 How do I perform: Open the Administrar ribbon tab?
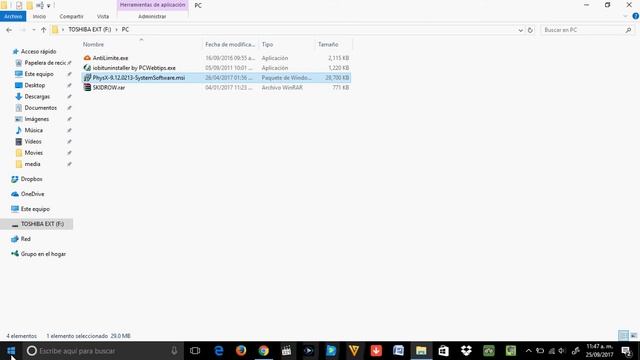(152, 16)
